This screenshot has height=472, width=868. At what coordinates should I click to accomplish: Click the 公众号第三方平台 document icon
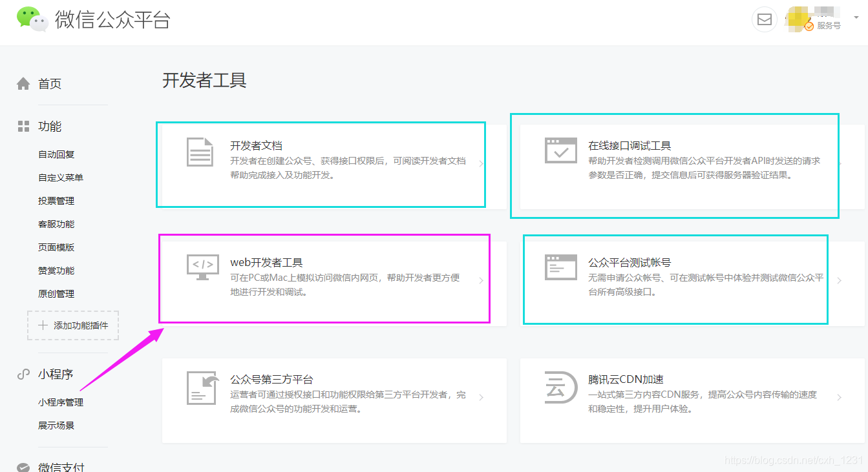point(202,387)
